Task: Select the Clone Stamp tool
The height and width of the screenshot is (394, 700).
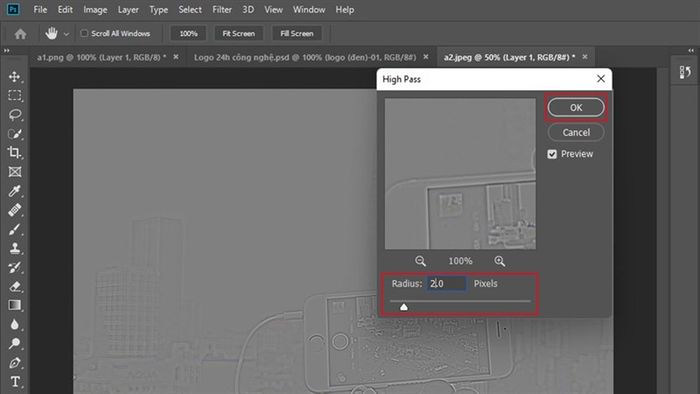Action: click(x=14, y=248)
